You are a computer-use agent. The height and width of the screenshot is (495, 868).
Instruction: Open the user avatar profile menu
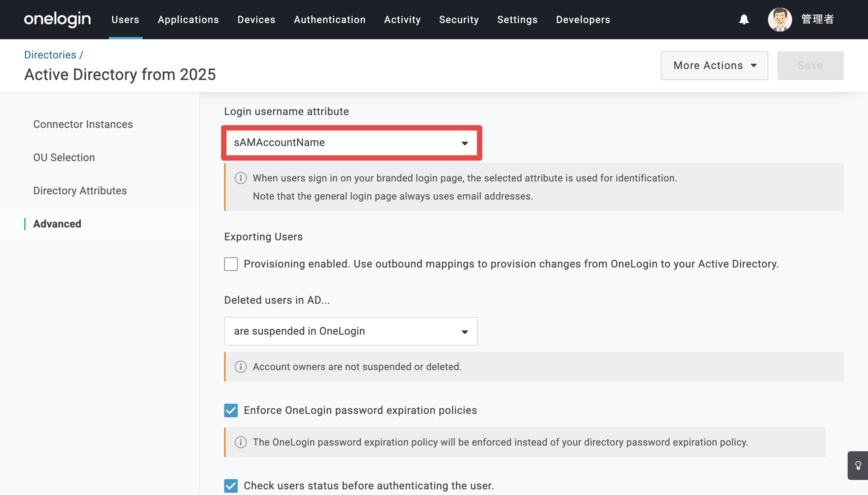click(780, 19)
